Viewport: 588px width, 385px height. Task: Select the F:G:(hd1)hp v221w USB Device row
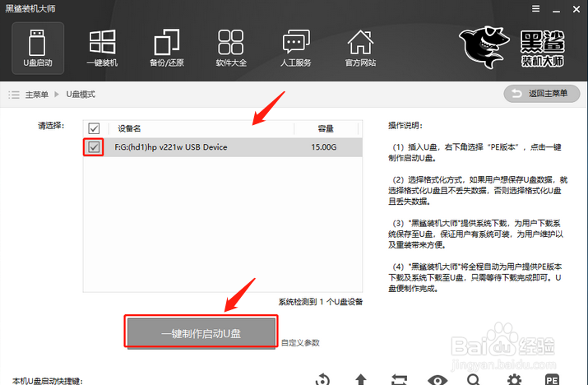tap(223, 147)
